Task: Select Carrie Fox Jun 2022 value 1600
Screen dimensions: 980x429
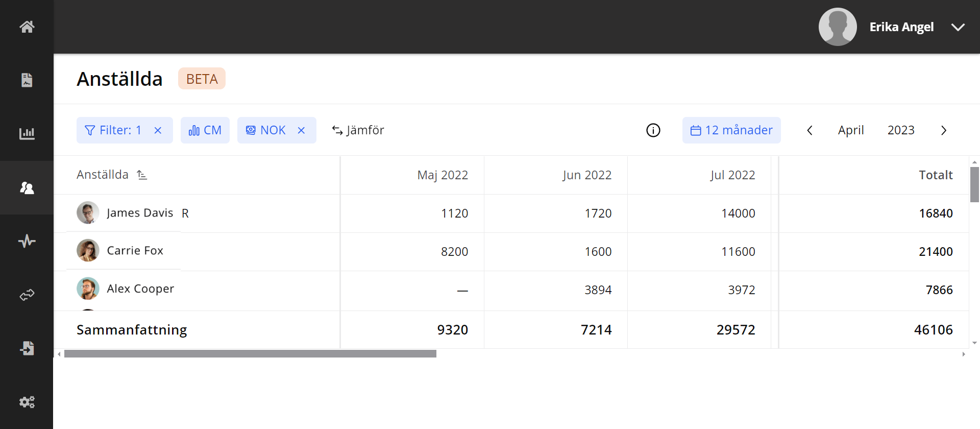Action: click(x=598, y=252)
